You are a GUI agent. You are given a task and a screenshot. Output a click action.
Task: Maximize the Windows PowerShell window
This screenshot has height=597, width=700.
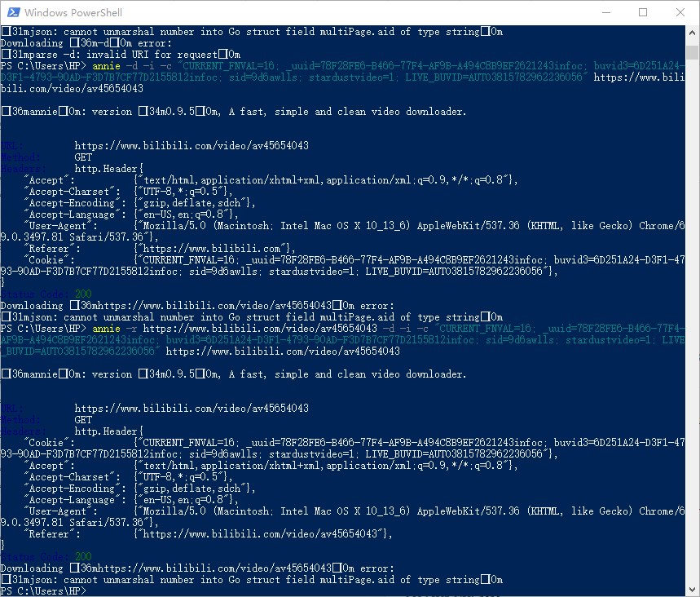tap(643, 12)
